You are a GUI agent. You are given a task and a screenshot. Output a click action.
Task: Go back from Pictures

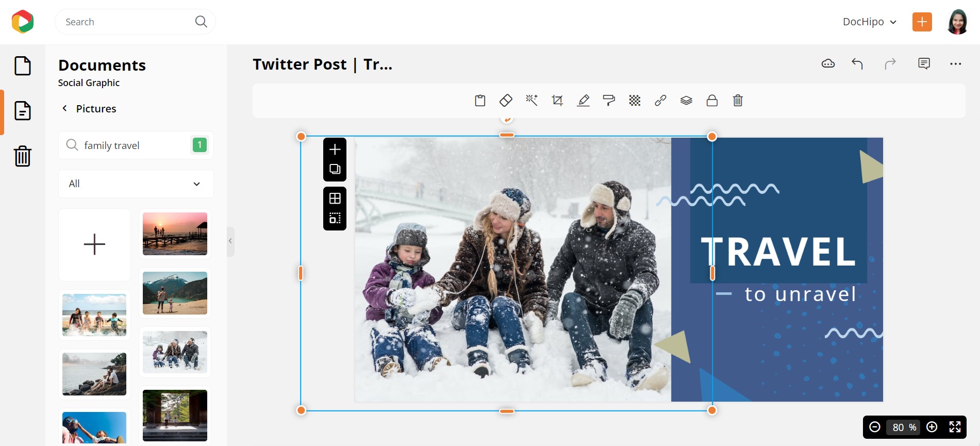click(x=64, y=108)
